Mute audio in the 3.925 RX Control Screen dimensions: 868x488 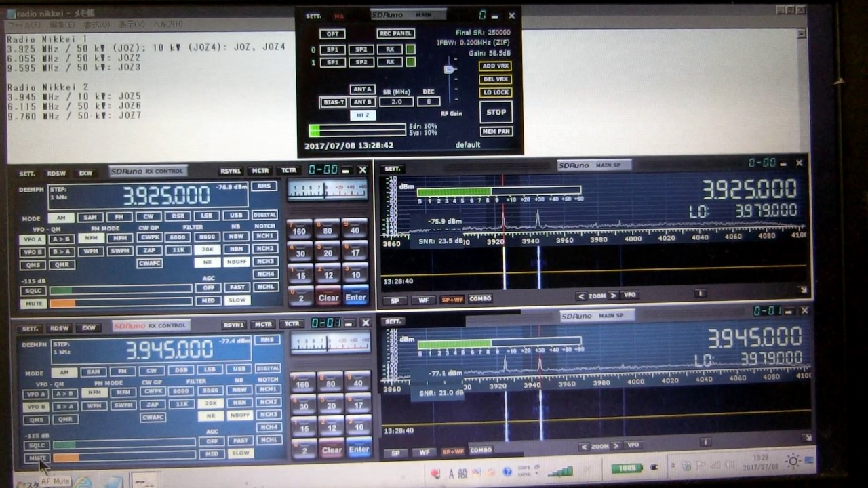[x=33, y=304]
